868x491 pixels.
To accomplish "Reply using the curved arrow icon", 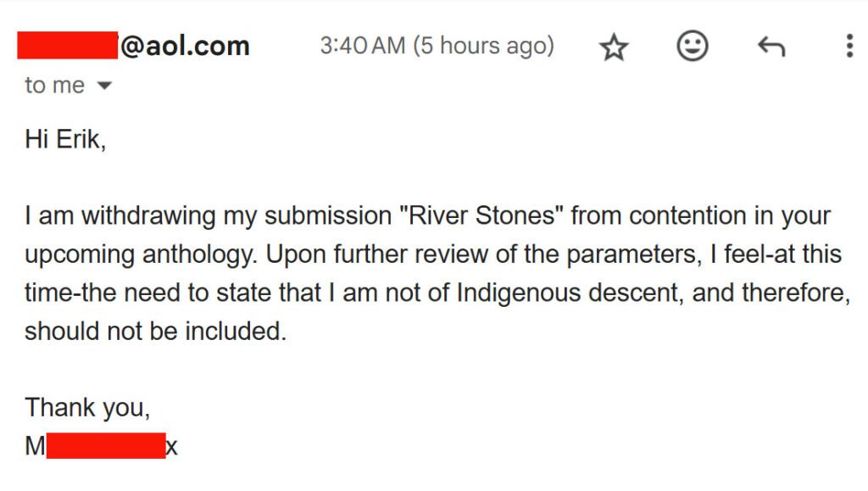I will (771, 47).
